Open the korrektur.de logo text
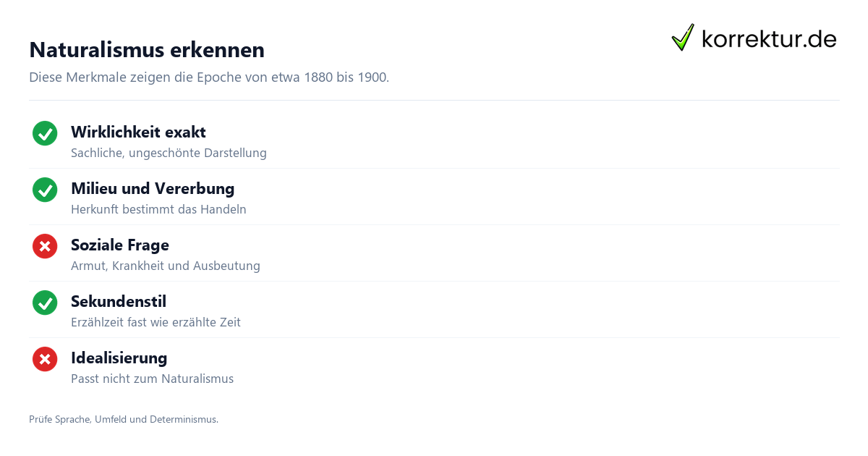Viewport: 868px width, 456px height. (x=770, y=38)
